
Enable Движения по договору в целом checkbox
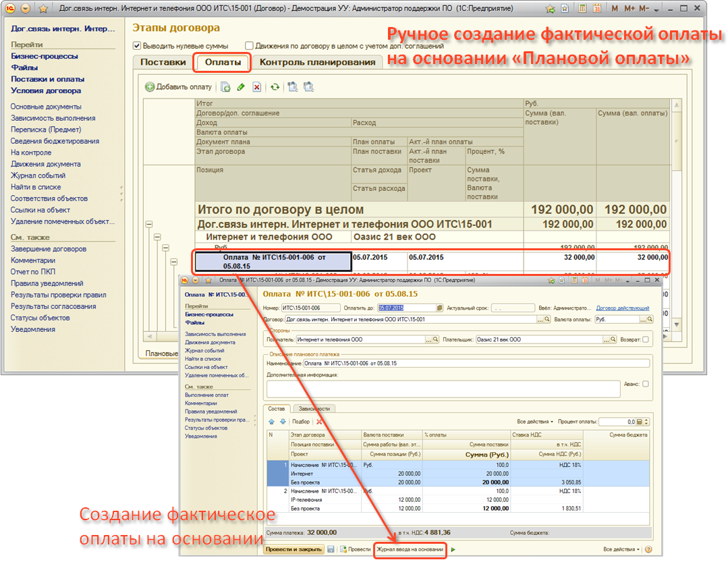[250, 46]
